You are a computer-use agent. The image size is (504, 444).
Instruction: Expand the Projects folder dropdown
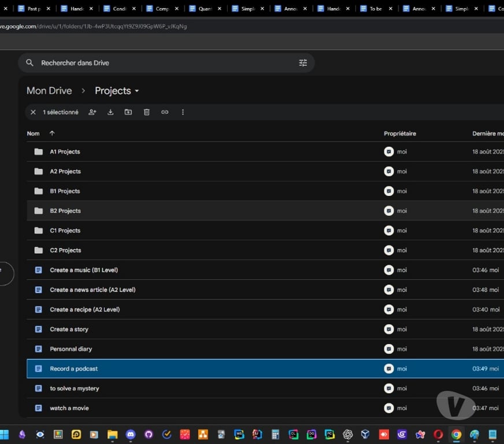(137, 91)
